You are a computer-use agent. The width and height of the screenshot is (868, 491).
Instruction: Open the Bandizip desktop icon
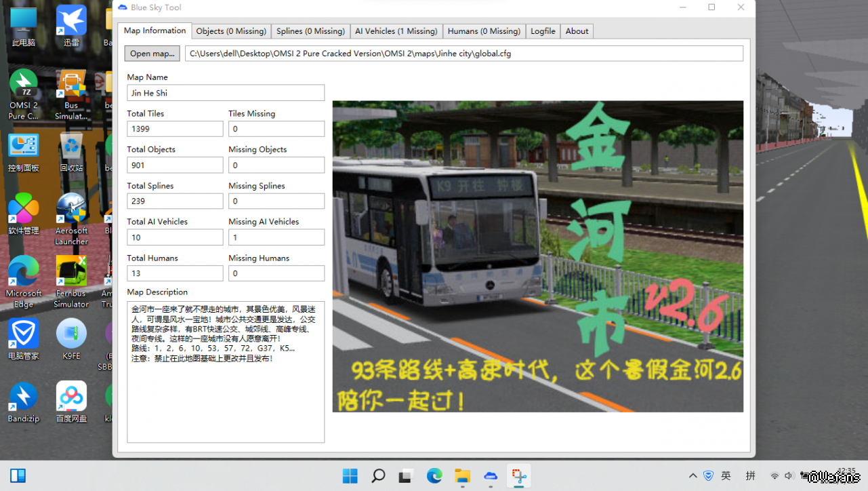[x=23, y=397]
